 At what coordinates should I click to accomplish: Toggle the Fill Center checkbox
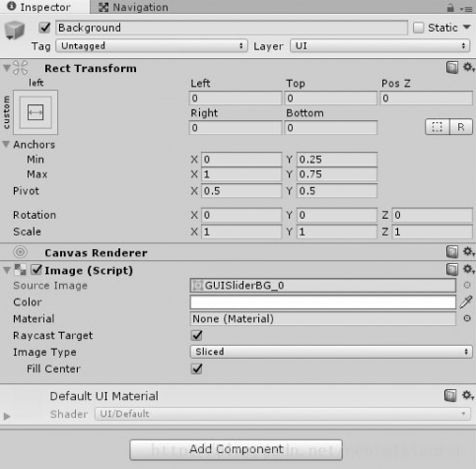[x=197, y=368]
